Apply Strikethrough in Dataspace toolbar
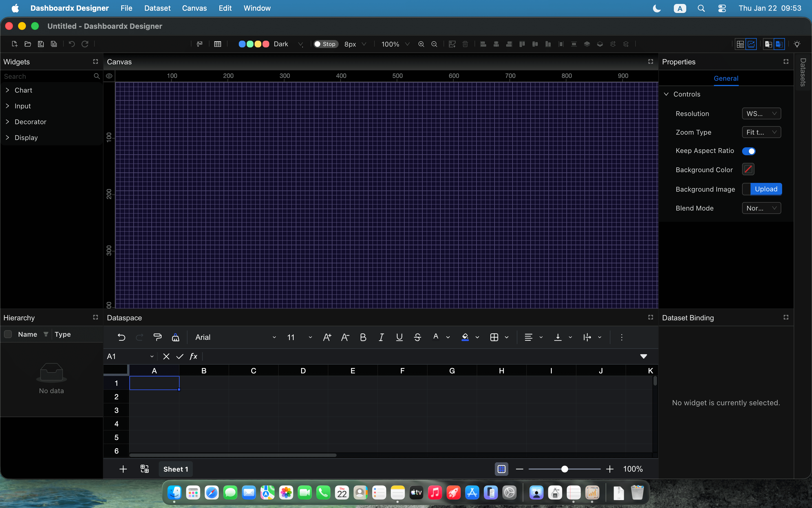This screenshot has width=812, height=508. coord(417,337)
